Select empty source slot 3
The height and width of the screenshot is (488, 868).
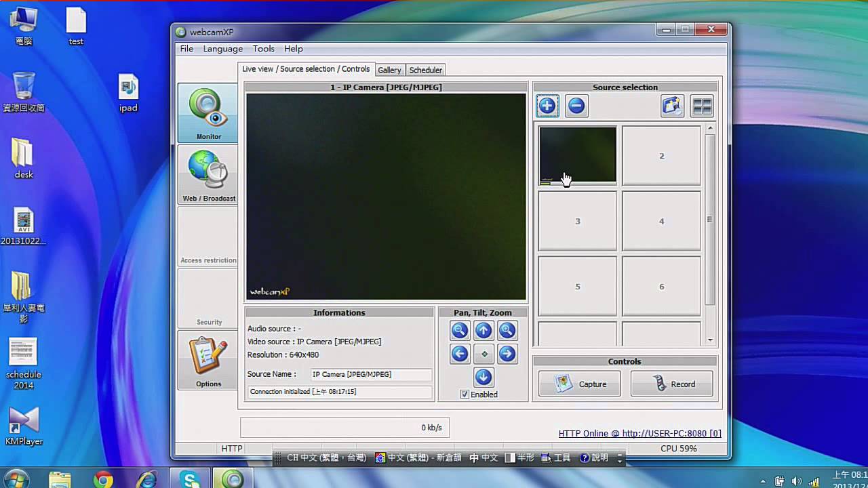coord(578,221)
